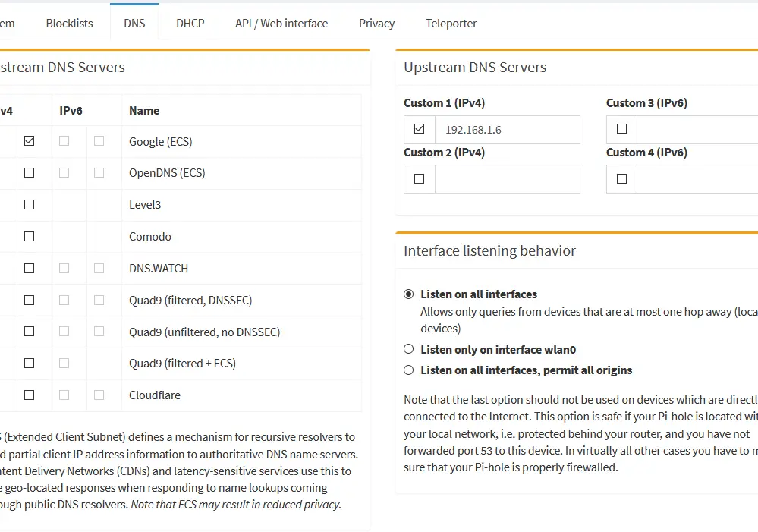This screenshot has height=532, width=758.
Task: Click the italic ECS reduced privacy note
Action: click(x=237, y=505)
